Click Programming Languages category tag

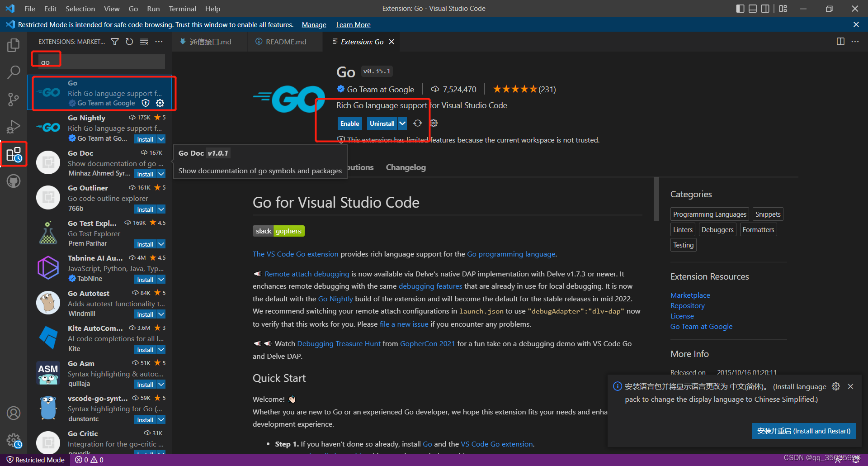(x=709, y=214)
